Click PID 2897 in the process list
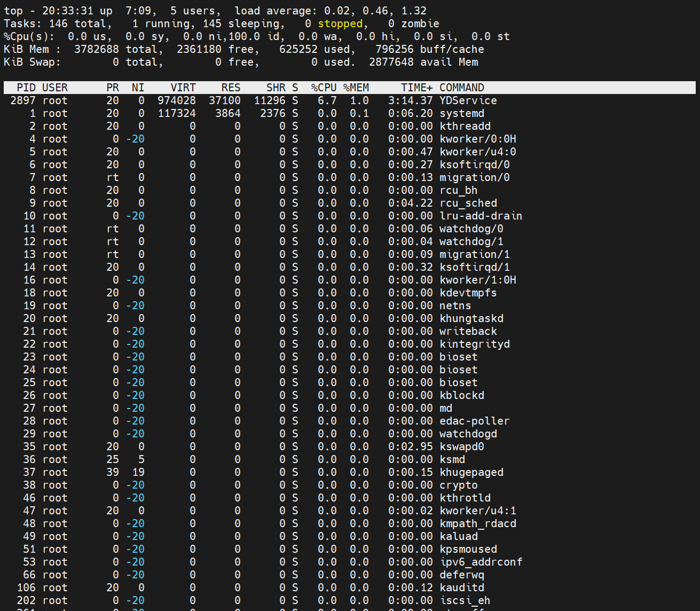 click(x=23, y=100)
